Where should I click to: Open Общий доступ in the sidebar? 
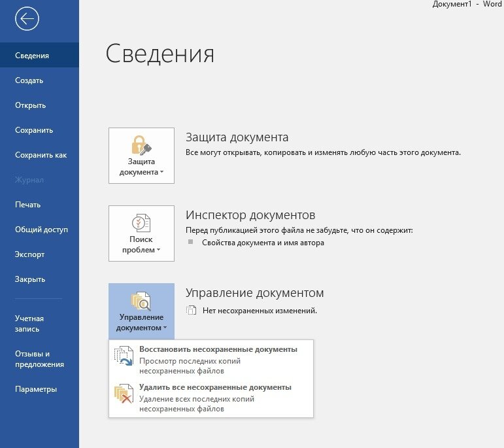point(39,230)
